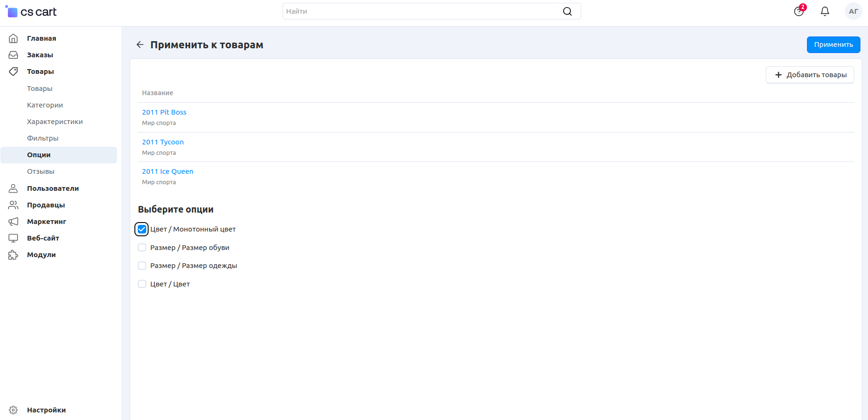This screenshot has width=868, height=420.
Task: Uncheck the Цвет / Монотонный цвет option
Action: tap(142, 229)
